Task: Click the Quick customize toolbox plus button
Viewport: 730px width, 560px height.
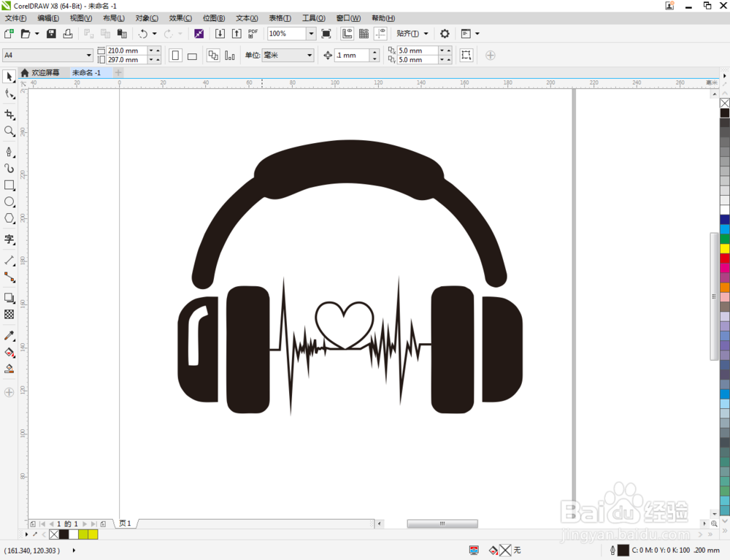Action: tap(9, 392)
